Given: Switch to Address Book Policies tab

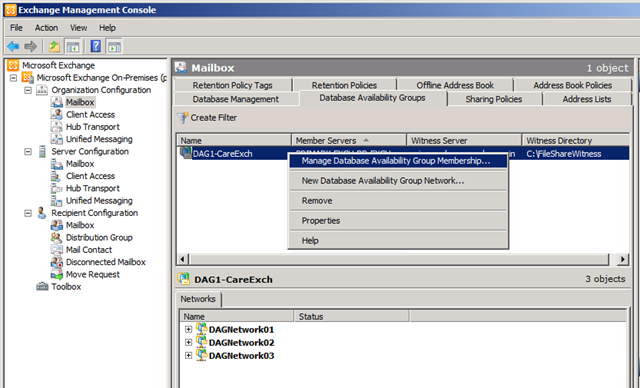Looking at the screenshot, I should pyautogui.click(x=573, y=85).
